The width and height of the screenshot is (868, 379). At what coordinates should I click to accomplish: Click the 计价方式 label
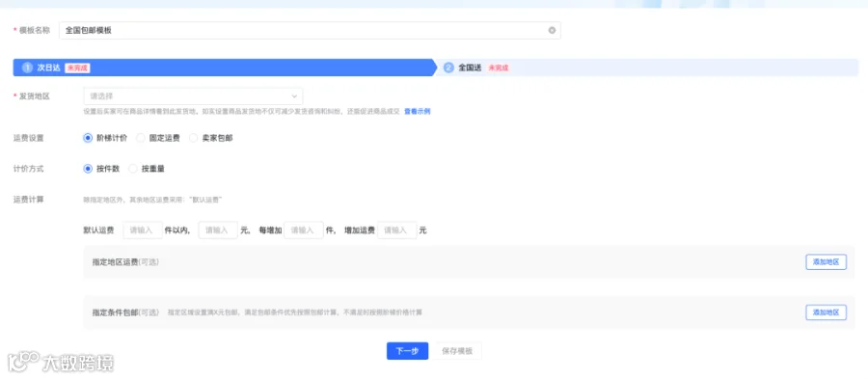(28, 169)
